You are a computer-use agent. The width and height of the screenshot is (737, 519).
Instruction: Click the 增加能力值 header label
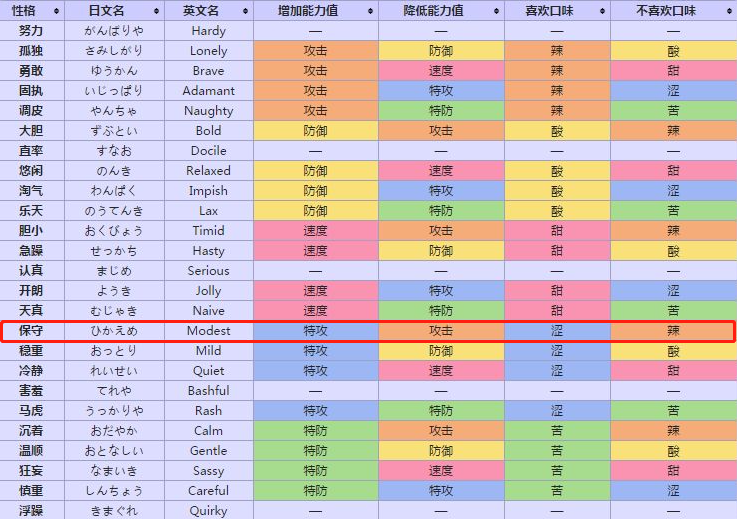click(x=308, y=10)
